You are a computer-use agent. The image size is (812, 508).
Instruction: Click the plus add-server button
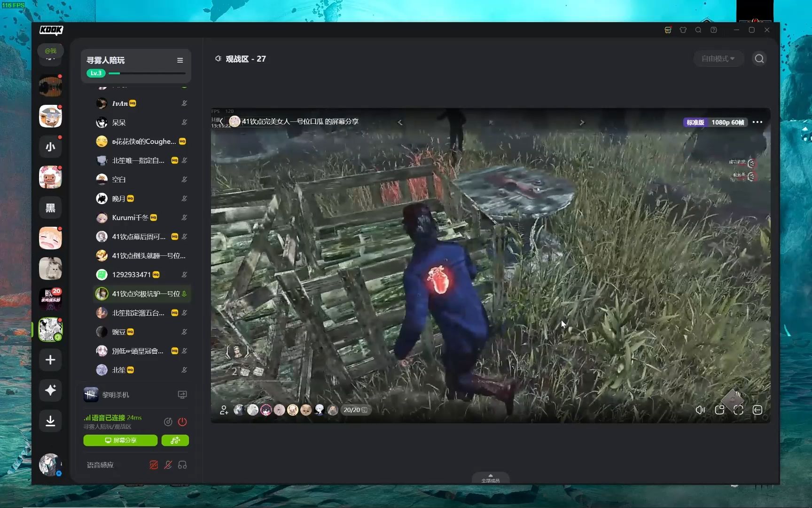(x=50, y=360)
